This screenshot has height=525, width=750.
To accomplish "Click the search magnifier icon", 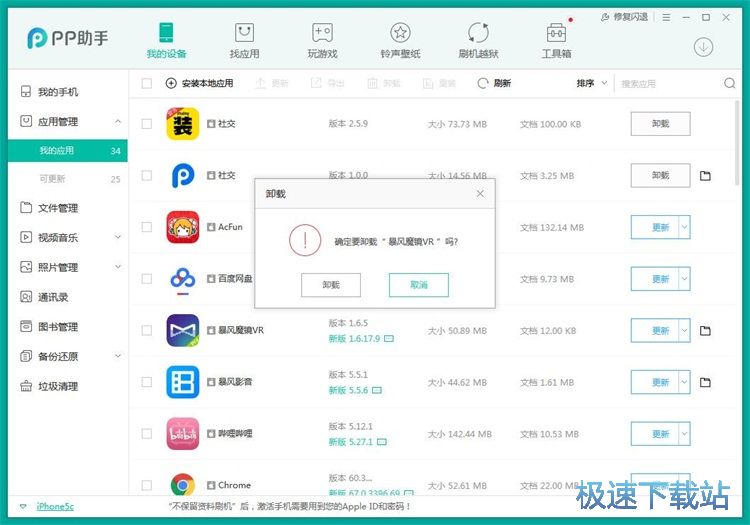I will click(729, 83).
